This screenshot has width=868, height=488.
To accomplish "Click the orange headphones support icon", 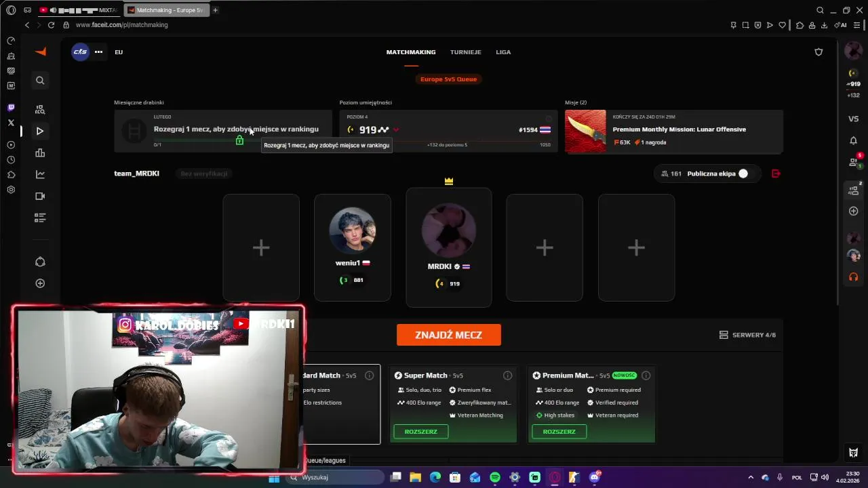I will pyautogui.click(x=854, y=277).
